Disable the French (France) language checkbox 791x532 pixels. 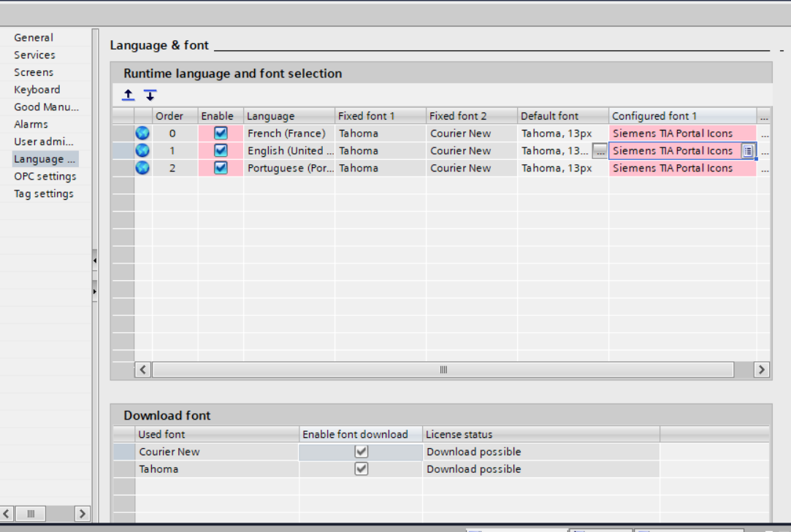[221, 134]
